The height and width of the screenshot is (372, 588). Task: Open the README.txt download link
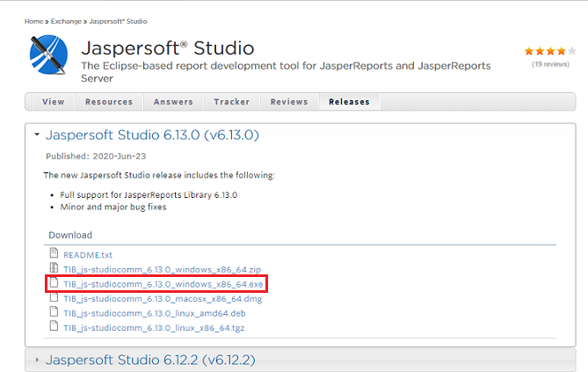(x=88, y=255)
